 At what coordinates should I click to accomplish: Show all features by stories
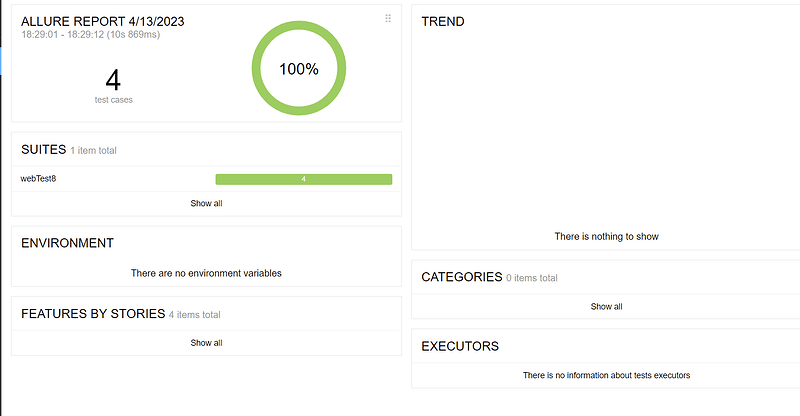pos(206,343)
